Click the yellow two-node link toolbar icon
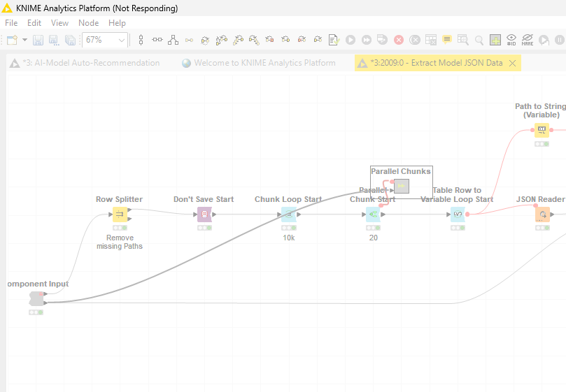 click(189, 40)
